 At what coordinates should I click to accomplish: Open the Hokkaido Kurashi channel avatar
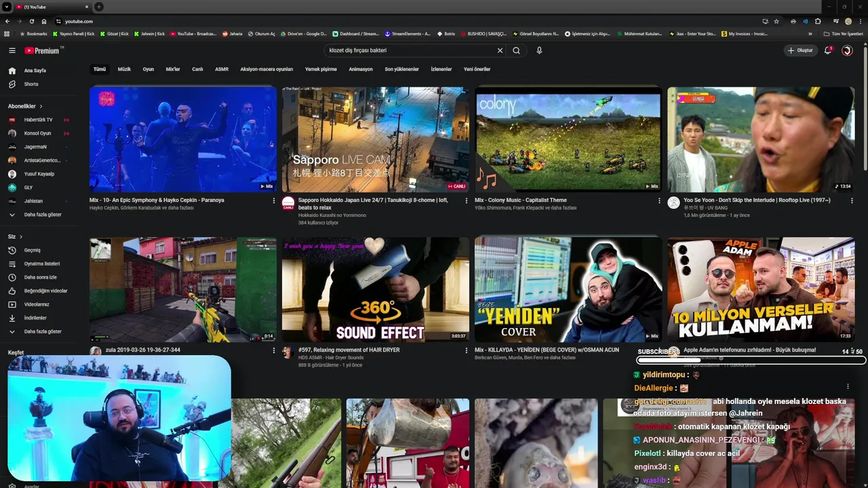pyautogui.click(x=288, y=203)
